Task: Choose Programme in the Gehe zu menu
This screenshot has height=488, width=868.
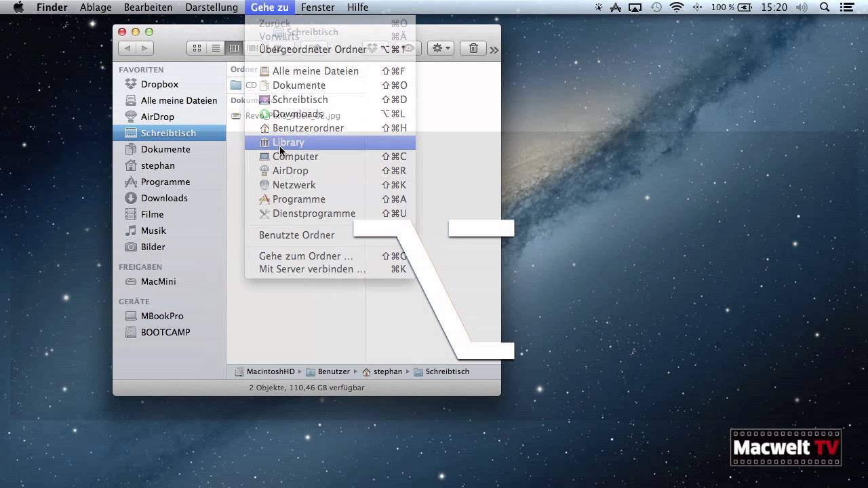Action: [330, 199]
